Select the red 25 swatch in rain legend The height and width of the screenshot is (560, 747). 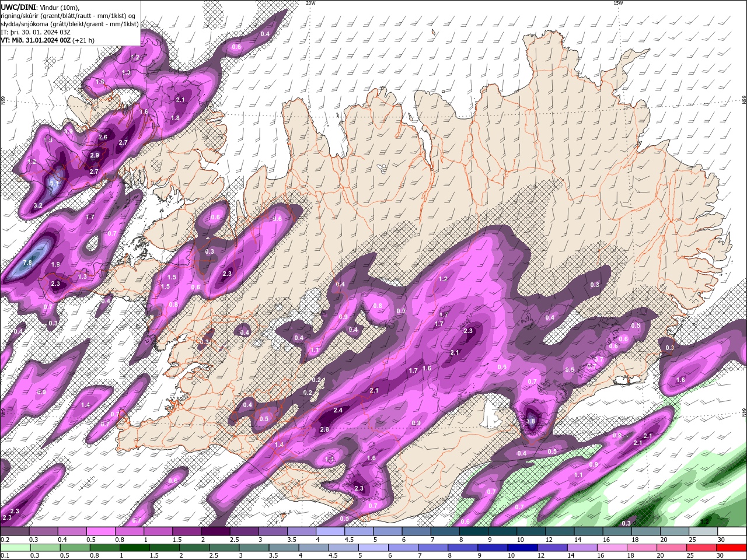[703, 548]
